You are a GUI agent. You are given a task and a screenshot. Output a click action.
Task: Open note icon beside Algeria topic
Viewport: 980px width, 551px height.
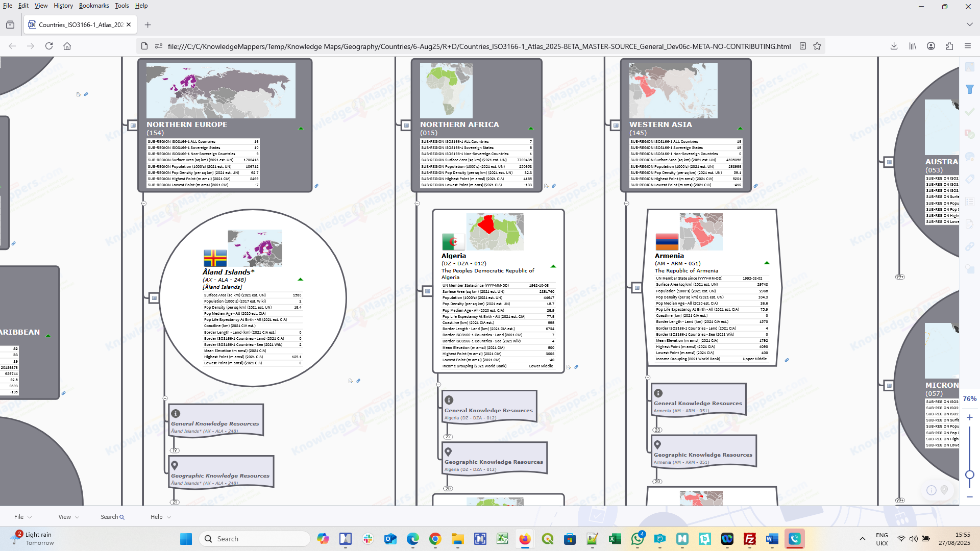(569, 367)
